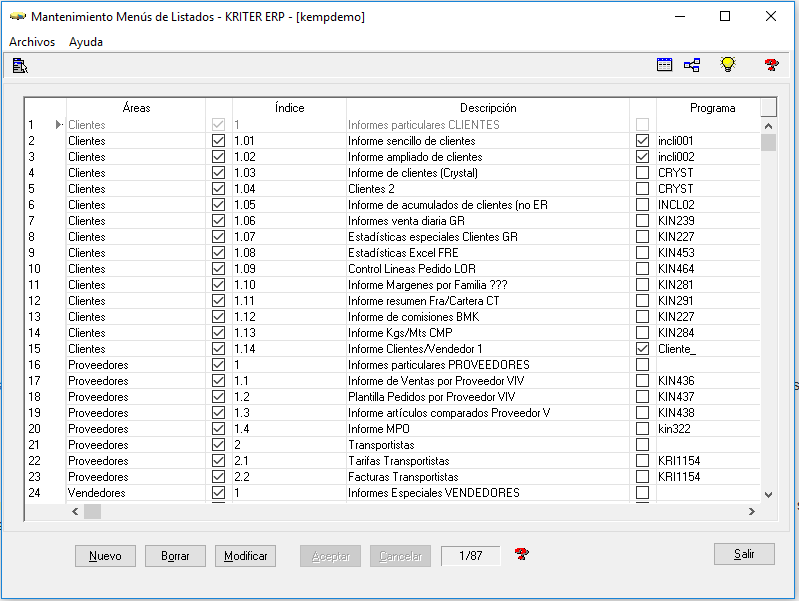Click the horizontal scrollbar thumb

(x=92, y=511)
